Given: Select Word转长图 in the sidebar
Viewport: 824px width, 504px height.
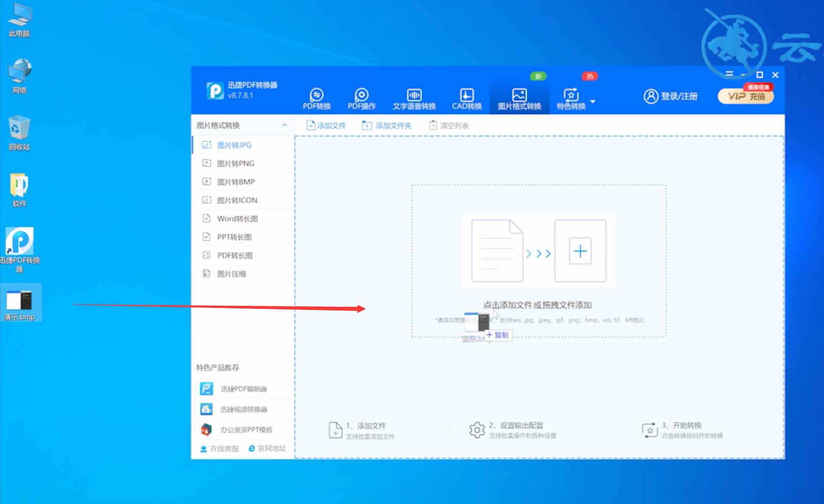Looking at the screenshot, I should 243,218.
